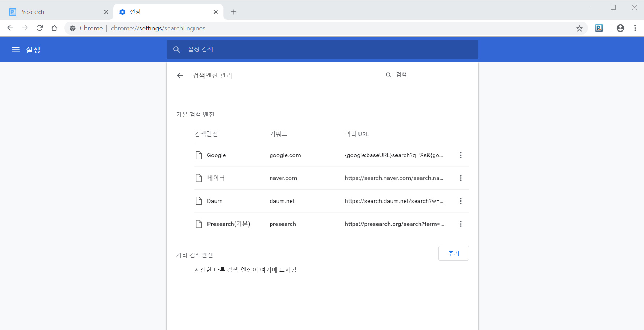Click the Daum engine name
Image resolution: width=644 pixels, height=330 pixels.
coord(215,201)
